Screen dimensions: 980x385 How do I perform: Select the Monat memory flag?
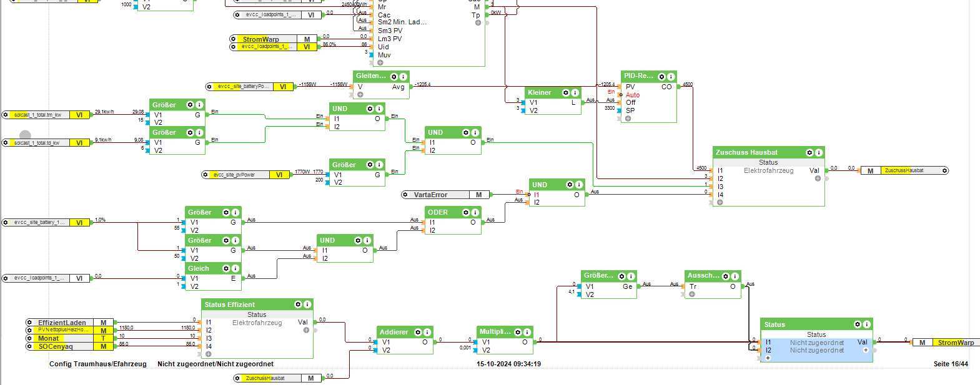click(69, 338)
